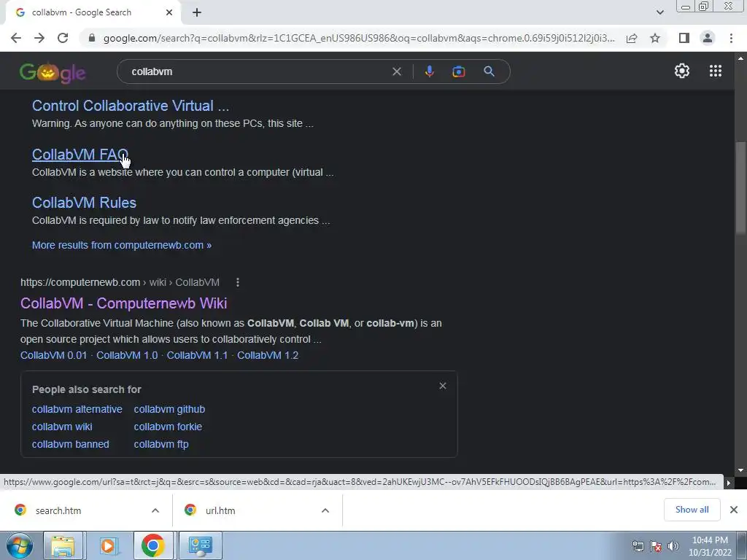Search for collabvm banned
Screen dimensions: 747x560
(71, 444)
